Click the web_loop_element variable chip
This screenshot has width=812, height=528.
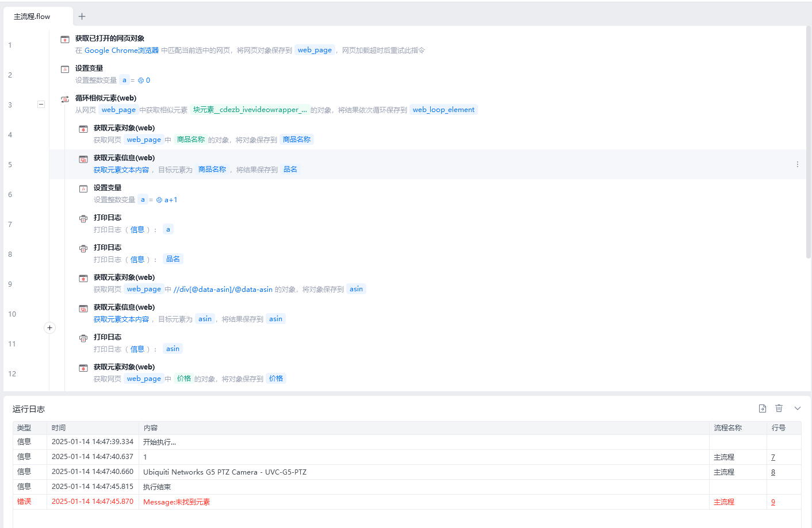[443, 110]
